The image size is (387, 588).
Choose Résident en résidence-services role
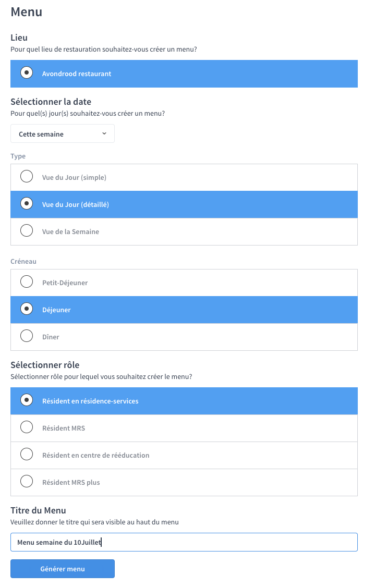point(184,401)
